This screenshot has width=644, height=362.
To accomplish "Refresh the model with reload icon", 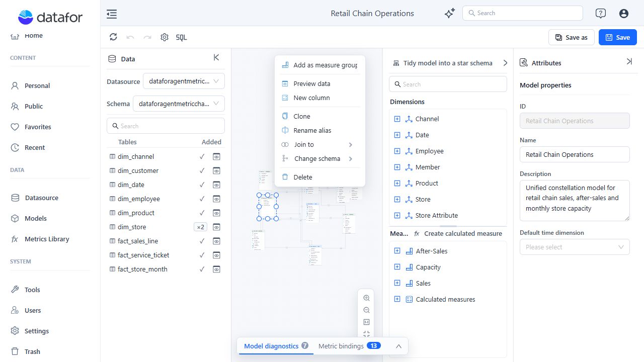I will pos(113,37).
